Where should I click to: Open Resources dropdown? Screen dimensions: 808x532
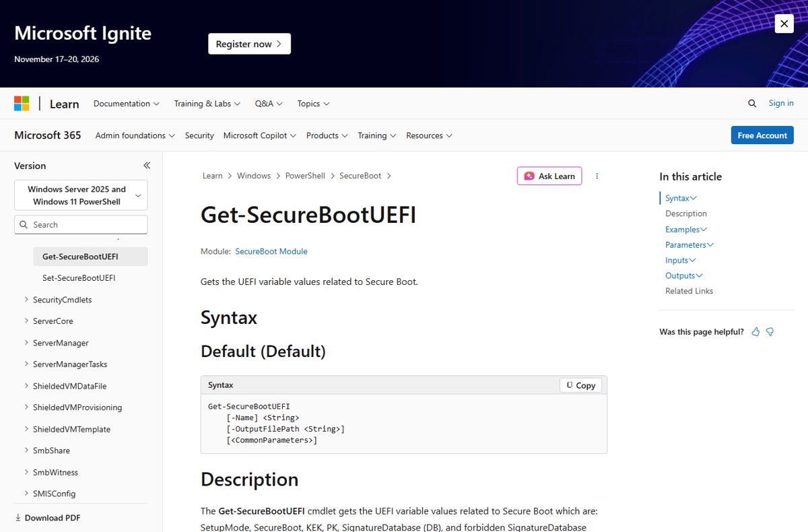pyautogui.click(x=429, y=135)
